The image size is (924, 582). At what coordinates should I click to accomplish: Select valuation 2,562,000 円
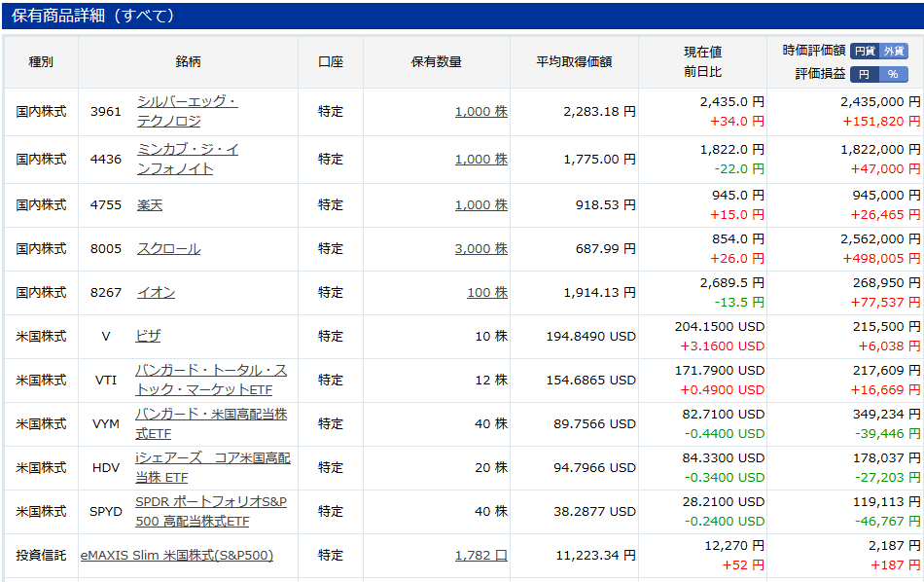click(880, 238)
